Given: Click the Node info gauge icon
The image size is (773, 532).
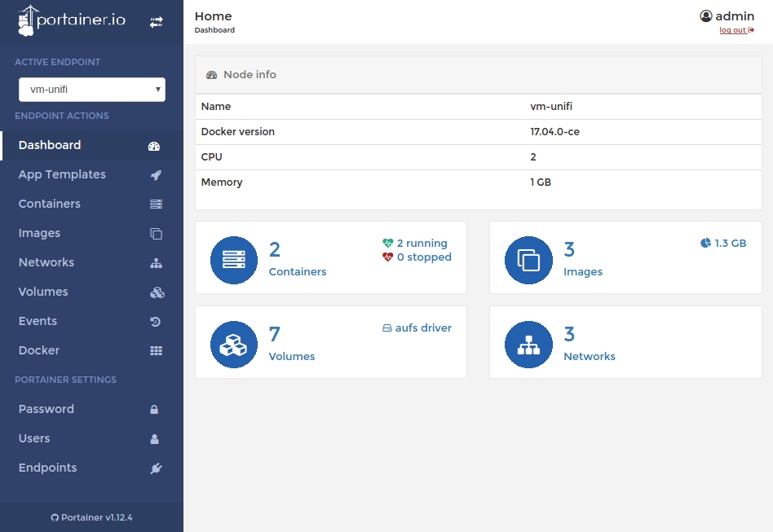Looking at the screenshot, I should 211,75.
